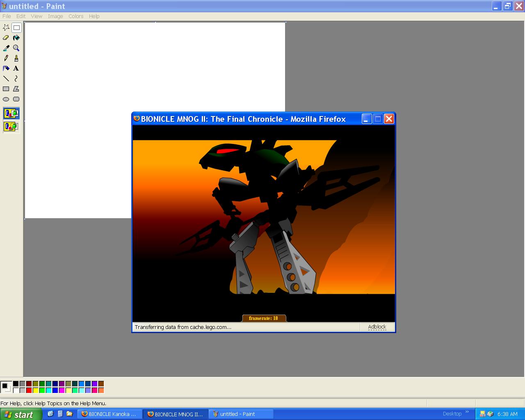525x420 pixels.
Task: Choose transparent selection option (lower box)
Action: [x=11, y=126]
